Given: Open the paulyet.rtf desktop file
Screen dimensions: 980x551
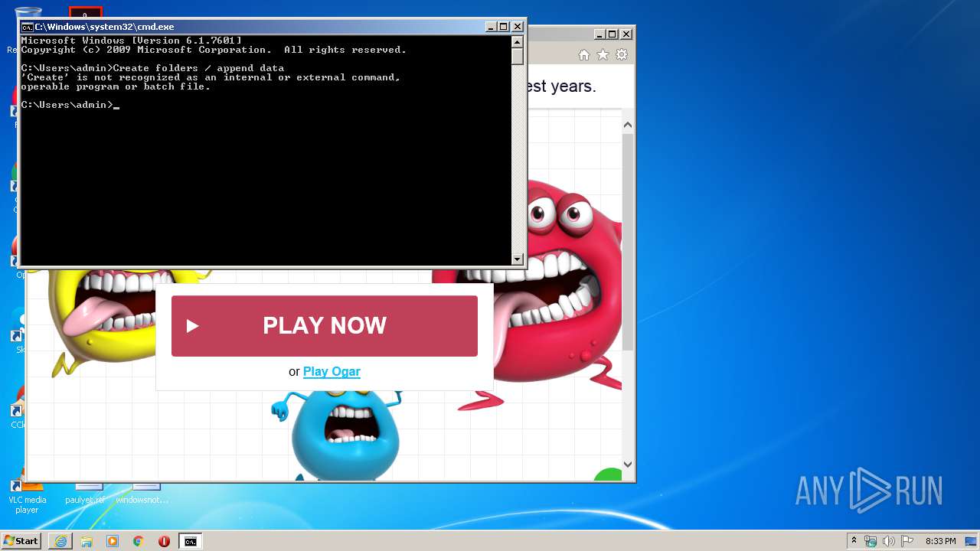Looking at the screenshot, I should point(85,494).
